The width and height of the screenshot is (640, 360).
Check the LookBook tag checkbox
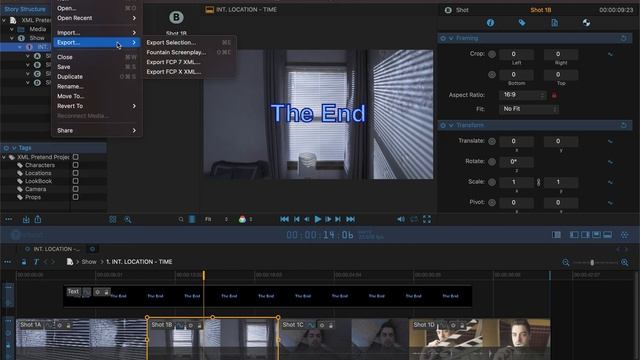76,181
